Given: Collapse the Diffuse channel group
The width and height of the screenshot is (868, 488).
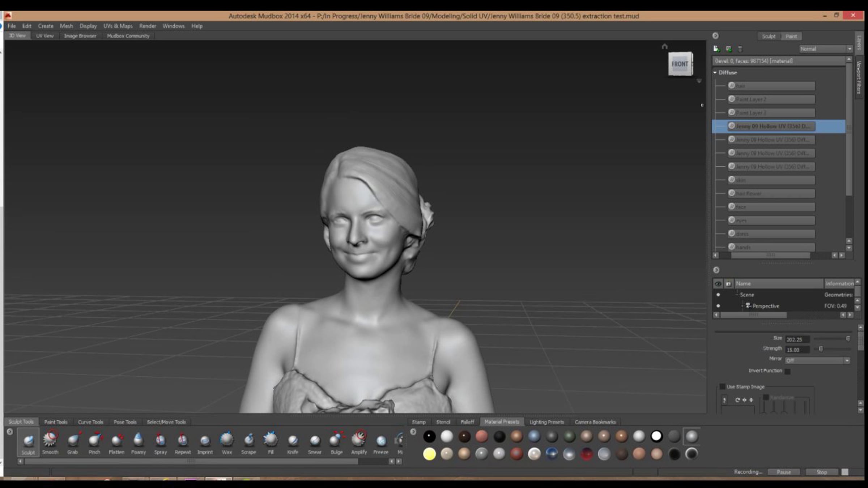Looking at the screenshot, I should pos(715,73).
